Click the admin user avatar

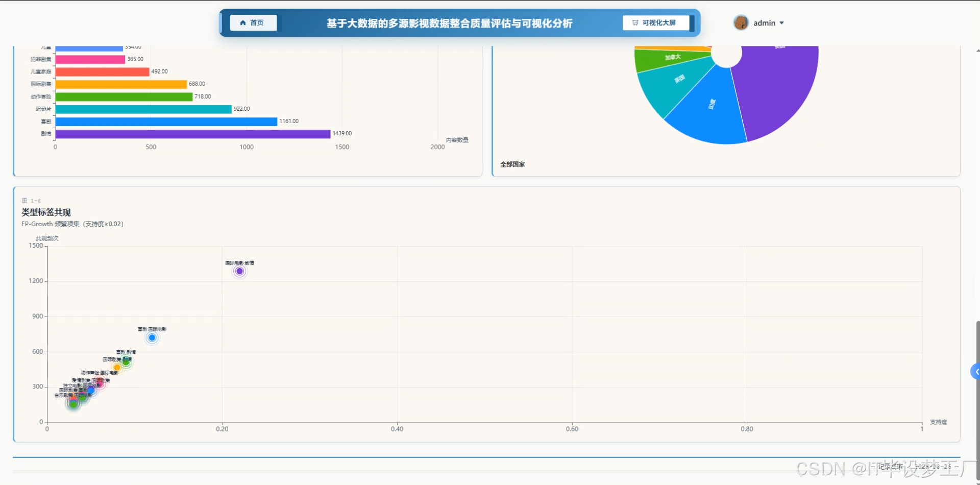pyautogui.click(x=741, y=22)
